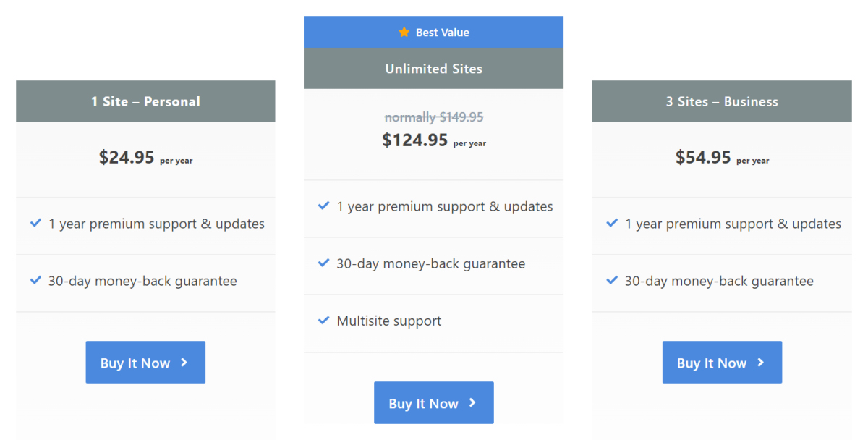Select the checkmark beside Business money-back guarantee
This screenshot has height=440, width=868.
click(613, 280)
